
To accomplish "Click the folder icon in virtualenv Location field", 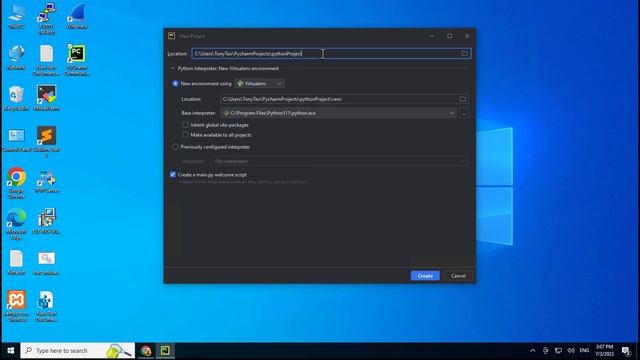I will (462, 99).
